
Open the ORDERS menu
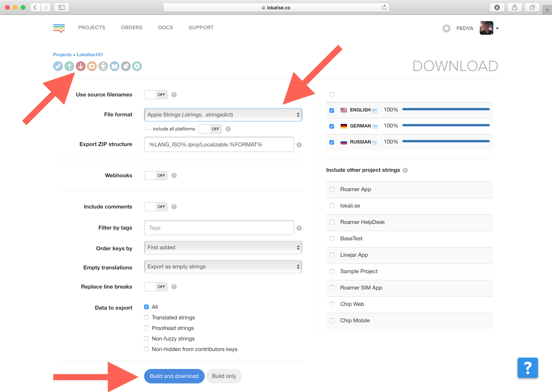(x=132, y=28)
